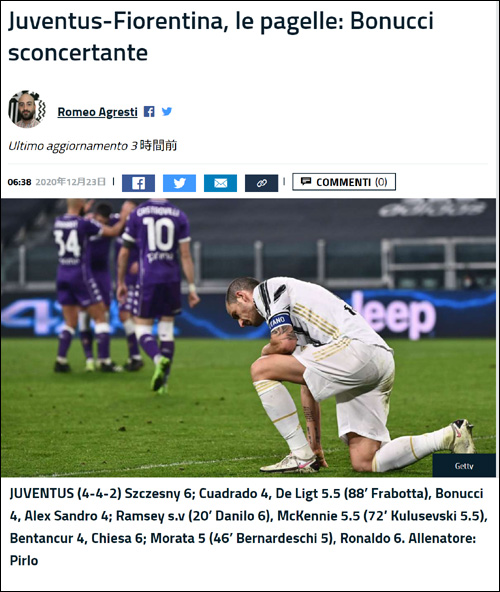
Task: Click the speech bubble comment icon
Action: pos(306,182)
